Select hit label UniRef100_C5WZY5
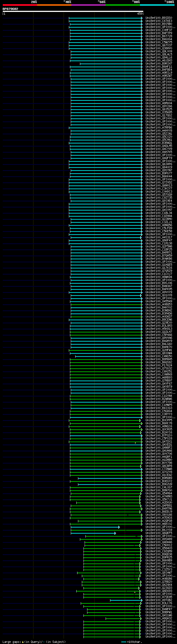 (x=159, y=42)
